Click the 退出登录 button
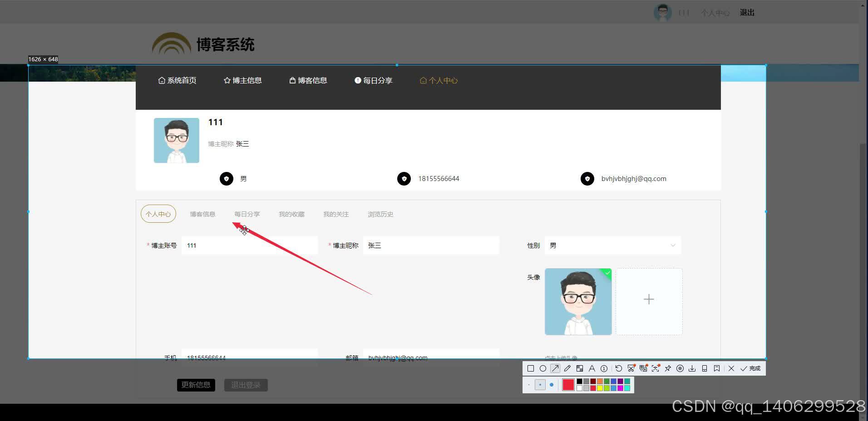 246,385
